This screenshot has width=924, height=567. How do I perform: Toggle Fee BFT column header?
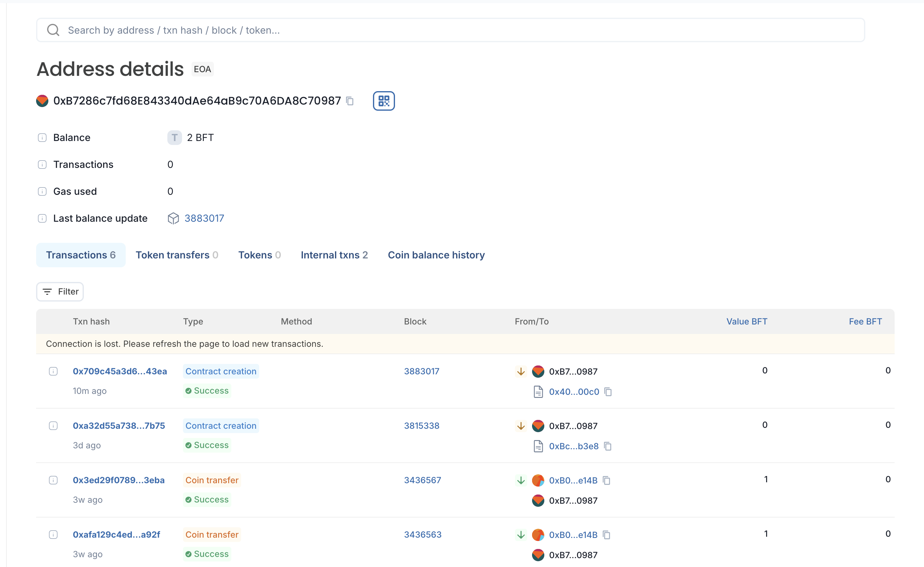pos(865,321)
